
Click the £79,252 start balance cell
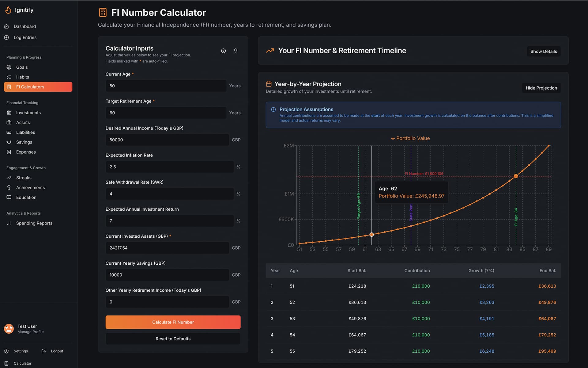pyautogui.click(x=357, y=351)
